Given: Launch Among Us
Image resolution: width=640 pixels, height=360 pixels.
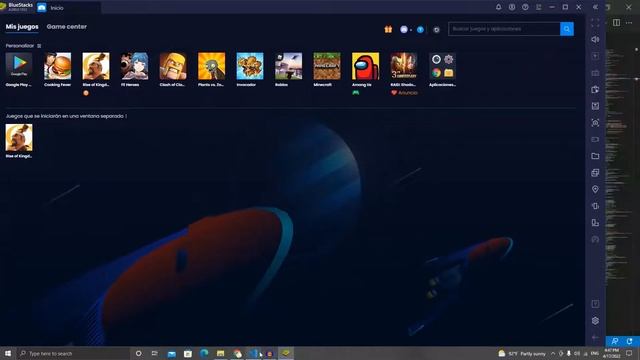Looking at the screenshot, I should [x=365, y=66].
